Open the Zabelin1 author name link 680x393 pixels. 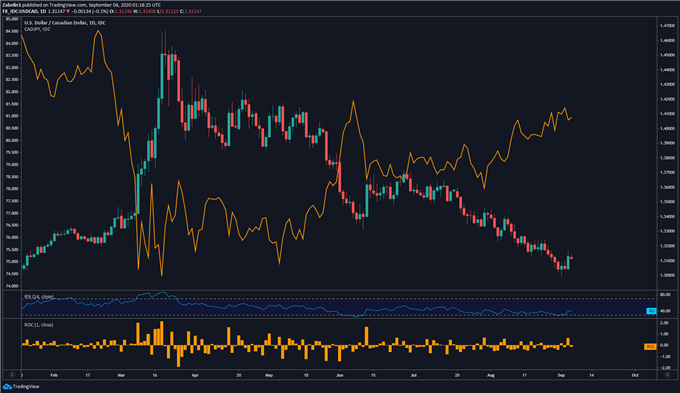(11, 5)
